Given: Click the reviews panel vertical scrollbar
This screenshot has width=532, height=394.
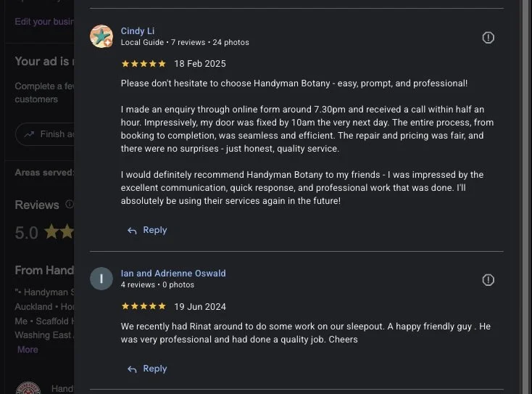Looking at the screenshot, I should 525,197.
